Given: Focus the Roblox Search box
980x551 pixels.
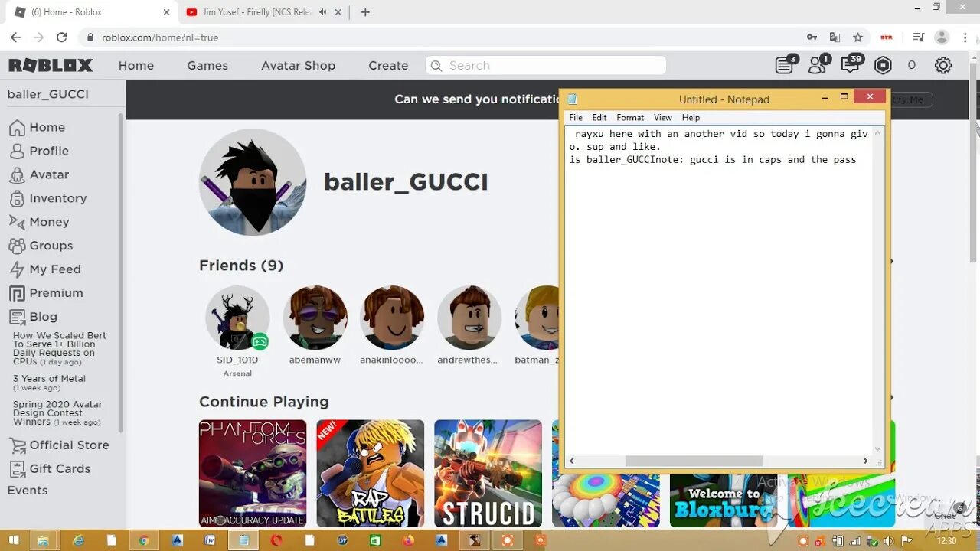Looking at the screenshot, I should click(546, 66).
